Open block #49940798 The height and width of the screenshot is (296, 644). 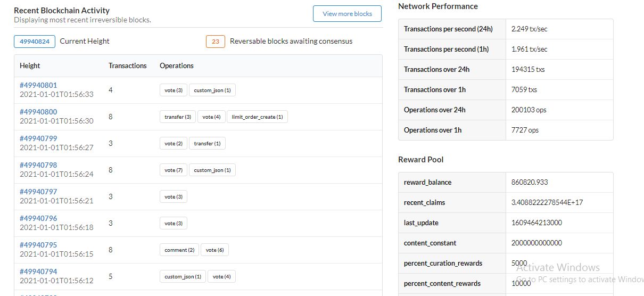click(38, 165)
